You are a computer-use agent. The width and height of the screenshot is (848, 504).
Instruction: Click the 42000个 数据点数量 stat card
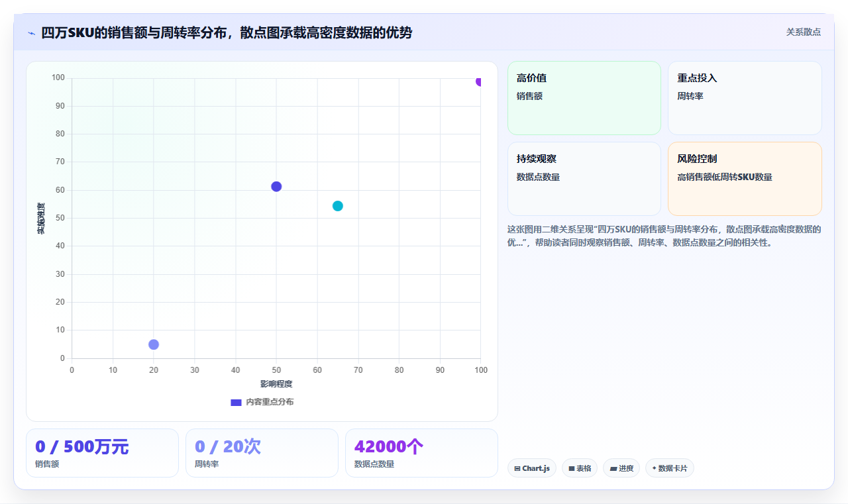pos(421,453)
